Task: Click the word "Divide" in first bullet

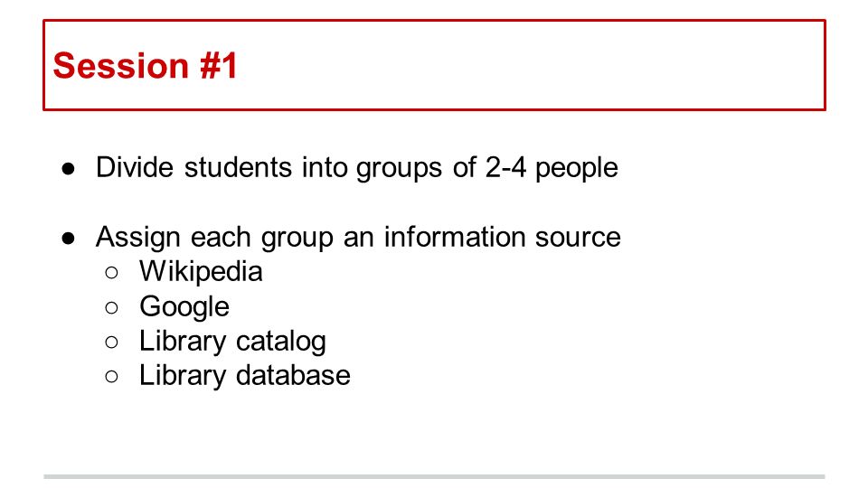Action: coord(135,167)
